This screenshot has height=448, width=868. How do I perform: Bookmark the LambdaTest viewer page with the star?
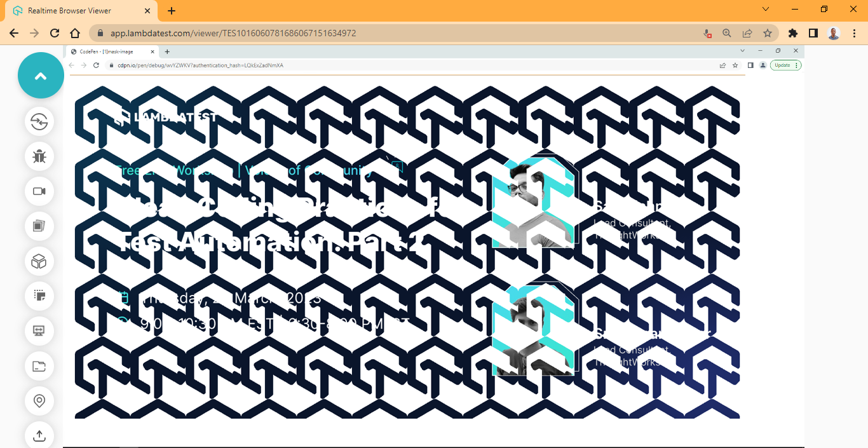(768, 33)
